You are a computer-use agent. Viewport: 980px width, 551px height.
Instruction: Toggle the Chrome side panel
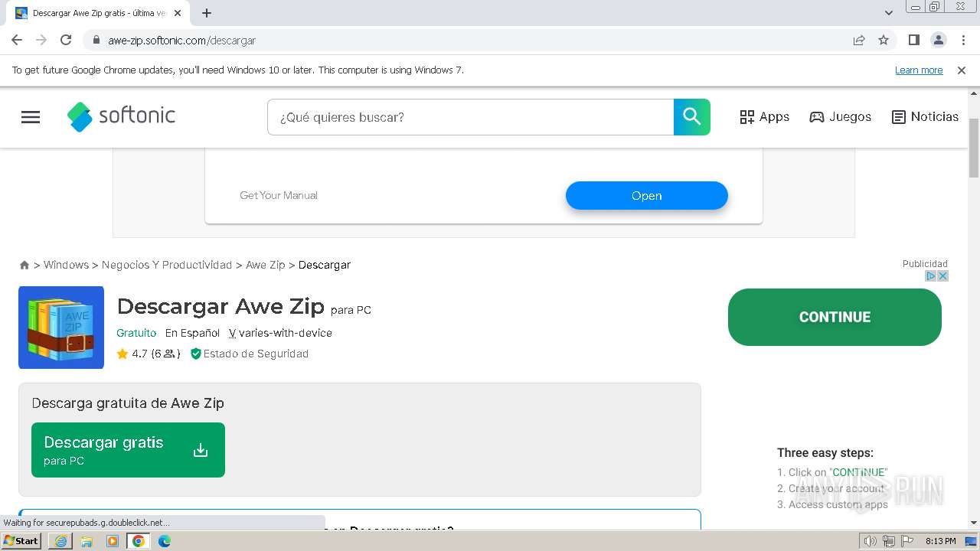(913, 40)
